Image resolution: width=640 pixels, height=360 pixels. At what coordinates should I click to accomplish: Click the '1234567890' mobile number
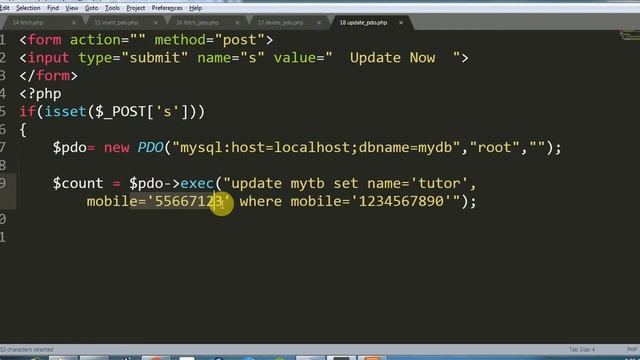click(401, 202)
